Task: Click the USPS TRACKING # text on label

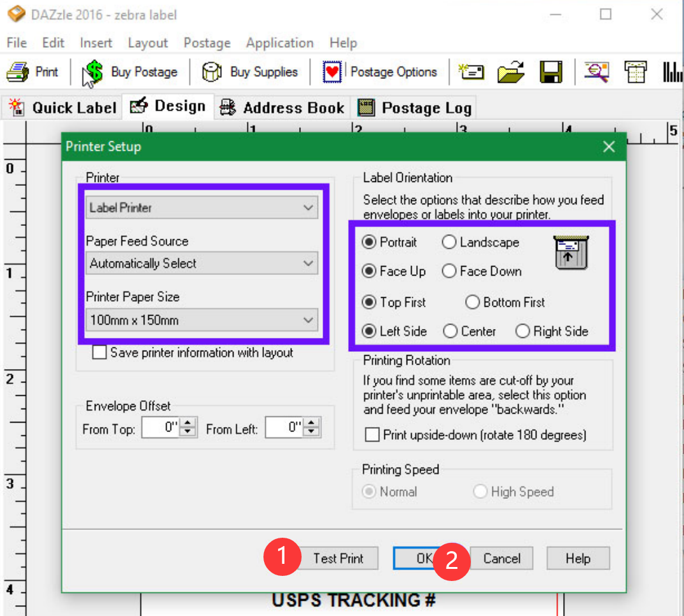Action: point(353,601)
